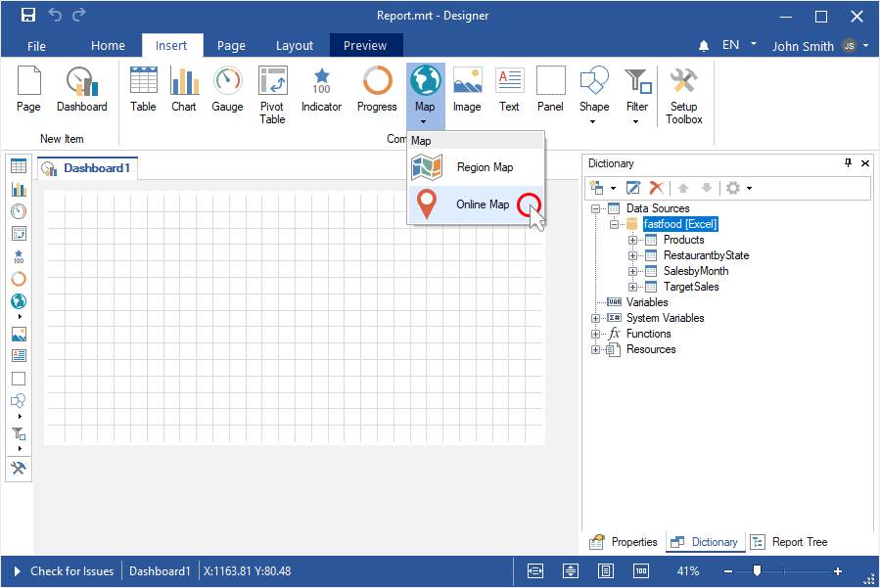Viewport: 880px width, 588px height.
Task: Open the Shape dropdown in ribbon
Action: [593, 122]
